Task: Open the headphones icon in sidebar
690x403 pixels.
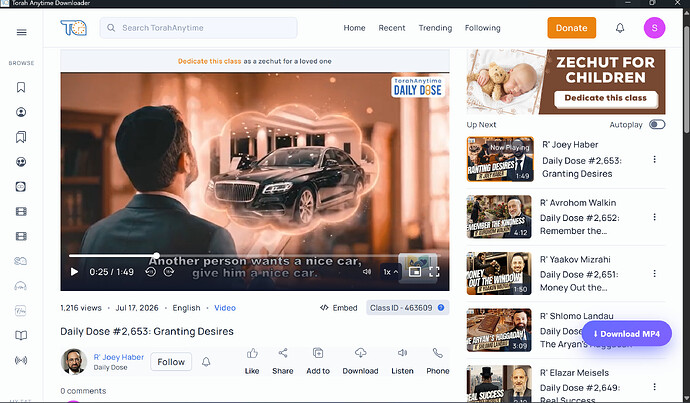Action: (x=21, y=286)
